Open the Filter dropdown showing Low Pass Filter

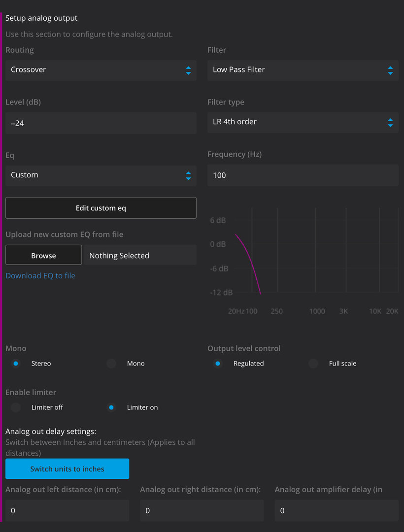[303, 70]
